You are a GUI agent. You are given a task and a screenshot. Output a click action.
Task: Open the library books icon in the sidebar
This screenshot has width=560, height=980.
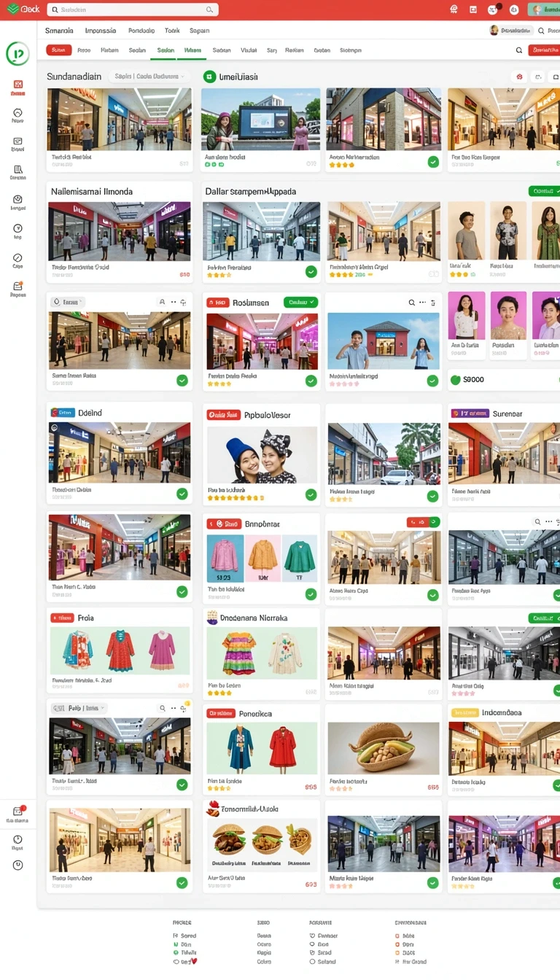[x=17, y=169]
